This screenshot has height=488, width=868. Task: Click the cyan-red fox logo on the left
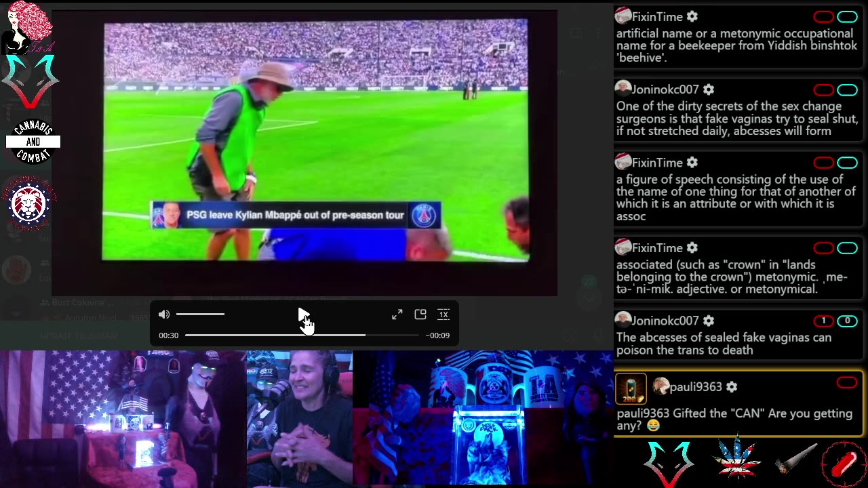click(x=31, y=82)
